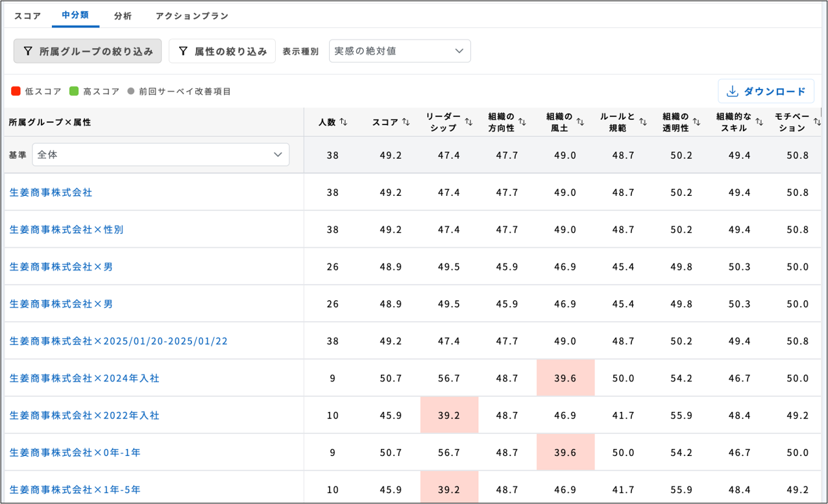This screenshot has height=504, width=828.
Task: Sort by スコア column arrows
Action: click(406, 122)
